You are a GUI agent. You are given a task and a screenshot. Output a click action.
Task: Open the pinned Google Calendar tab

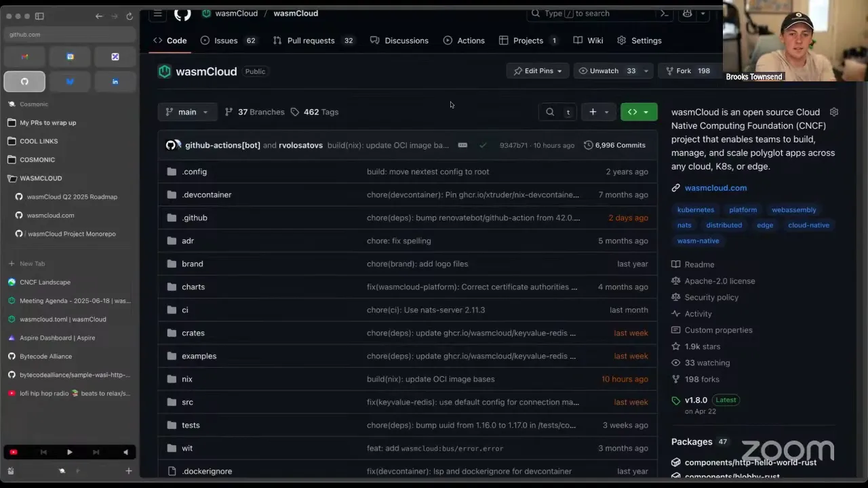[x=70, y=57]
